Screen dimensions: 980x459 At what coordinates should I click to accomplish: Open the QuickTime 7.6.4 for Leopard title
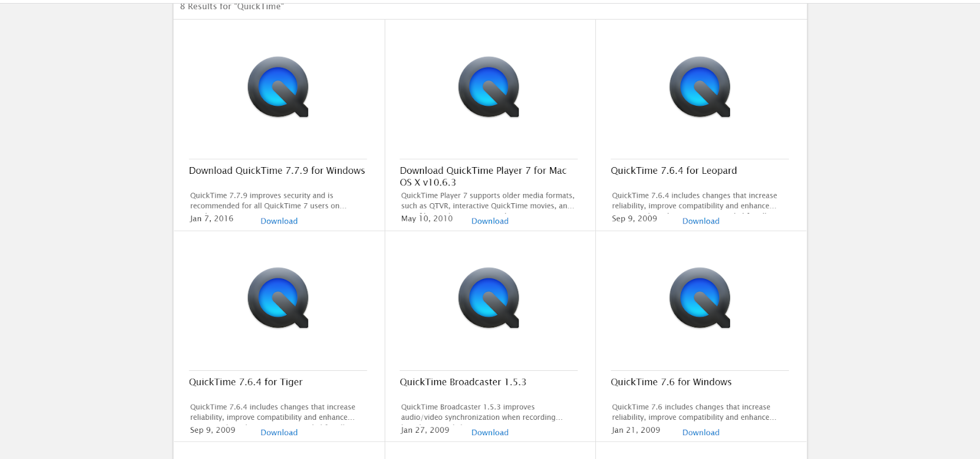pos(674,171)
